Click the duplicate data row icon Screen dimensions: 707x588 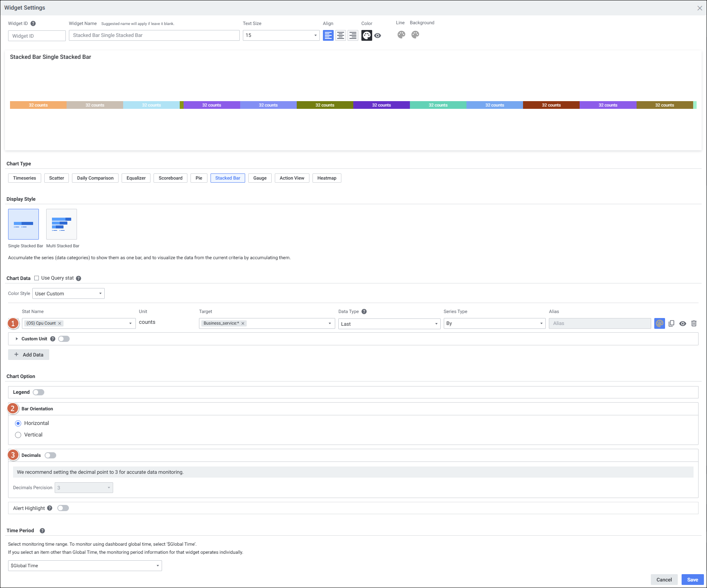[x=671, y=324]
